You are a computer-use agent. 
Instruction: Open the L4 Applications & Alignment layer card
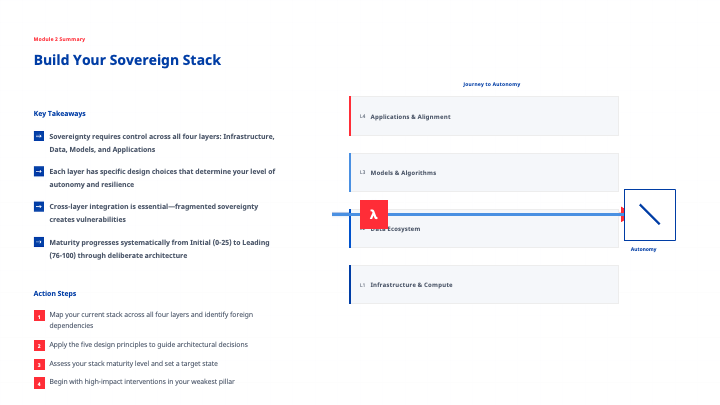coord(484,116)
